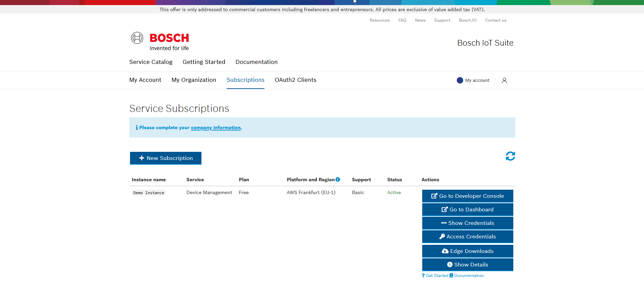644x281 pixels.
Task: Click the "Instance name" column header
Action: [149, 180]
